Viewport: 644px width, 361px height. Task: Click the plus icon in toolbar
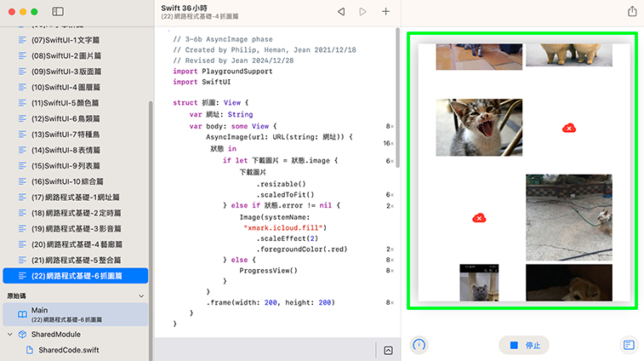click(385, 12)
